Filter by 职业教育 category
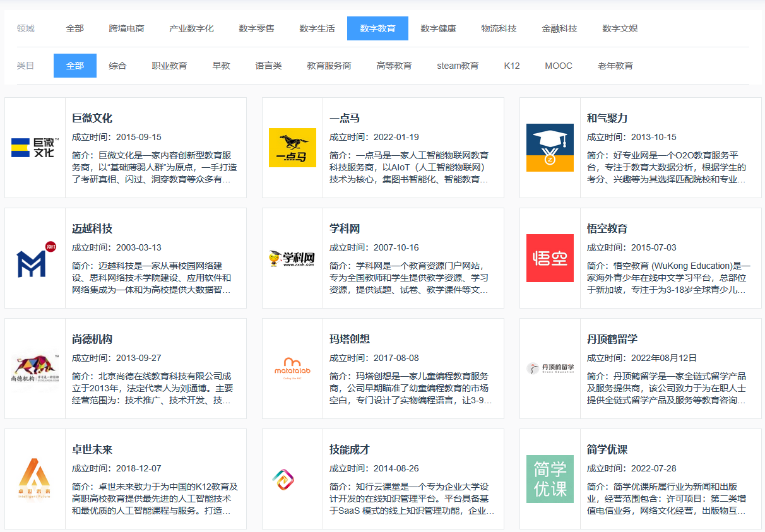 (x=170, y=65)
